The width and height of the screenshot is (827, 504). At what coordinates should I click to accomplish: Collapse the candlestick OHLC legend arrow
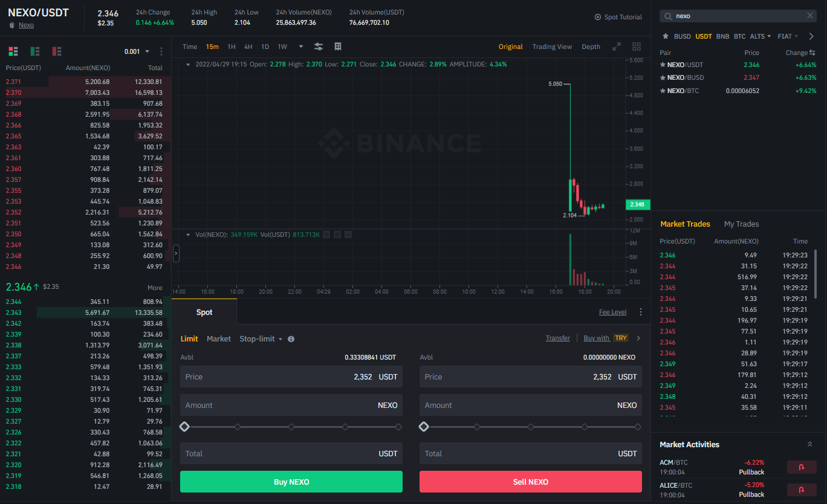coord(188,64)
